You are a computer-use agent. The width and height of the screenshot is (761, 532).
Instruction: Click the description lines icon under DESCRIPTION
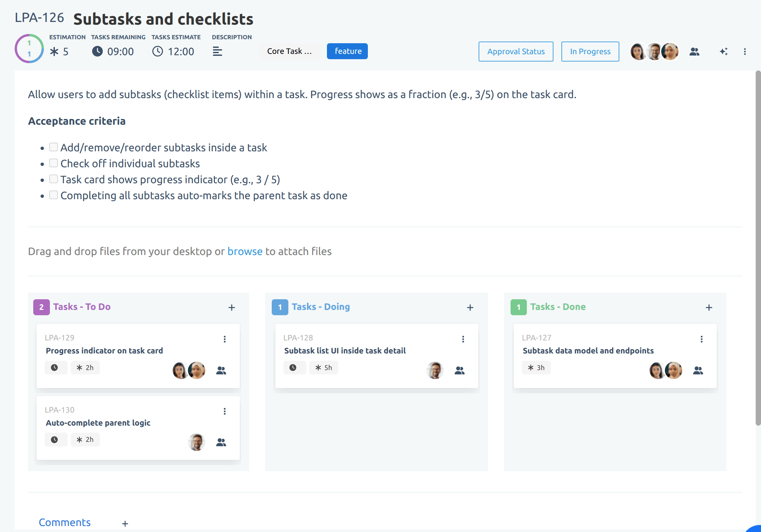click(x=217, y=51)
